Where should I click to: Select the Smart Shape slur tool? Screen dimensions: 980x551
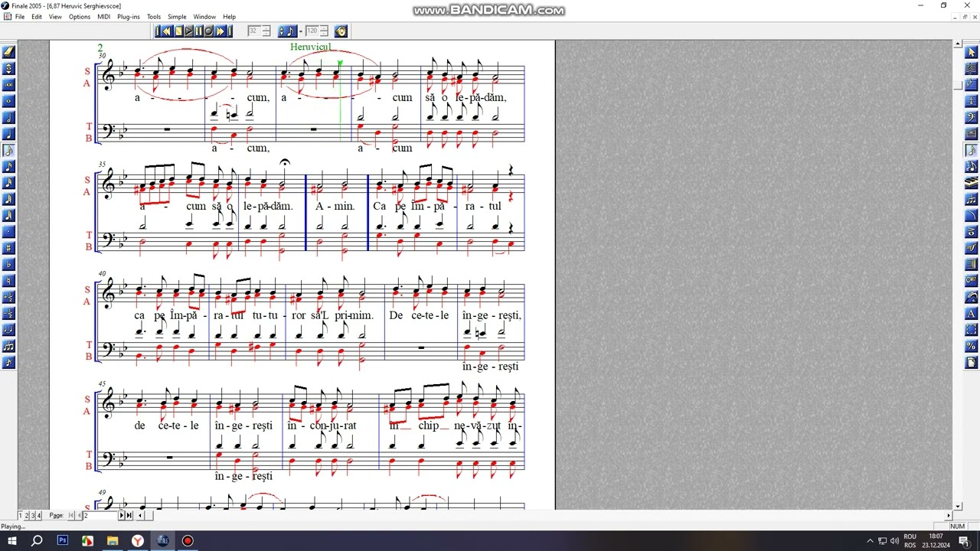click(x=971, y=216)
